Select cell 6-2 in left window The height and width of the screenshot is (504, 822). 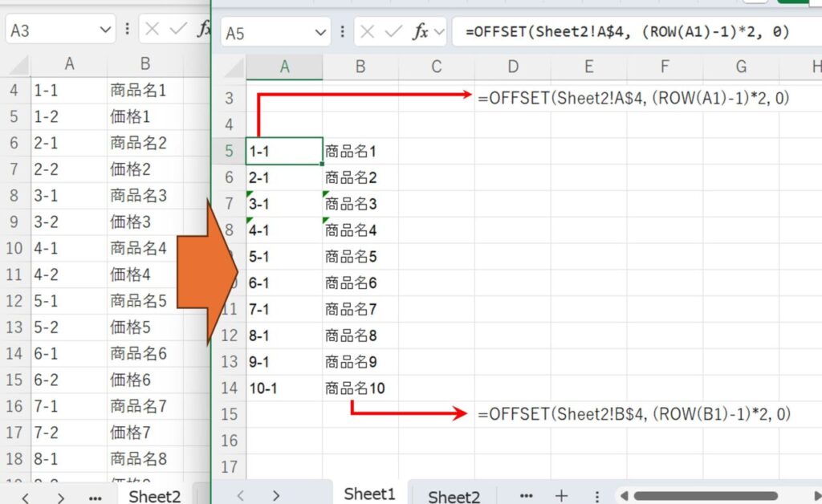[x=69, y=380]
